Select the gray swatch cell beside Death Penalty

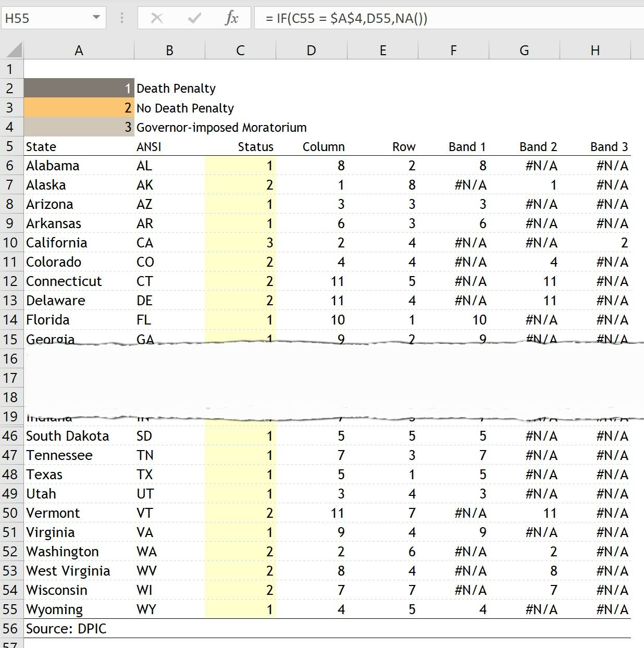pyautogui.click(x=78, y=88)
